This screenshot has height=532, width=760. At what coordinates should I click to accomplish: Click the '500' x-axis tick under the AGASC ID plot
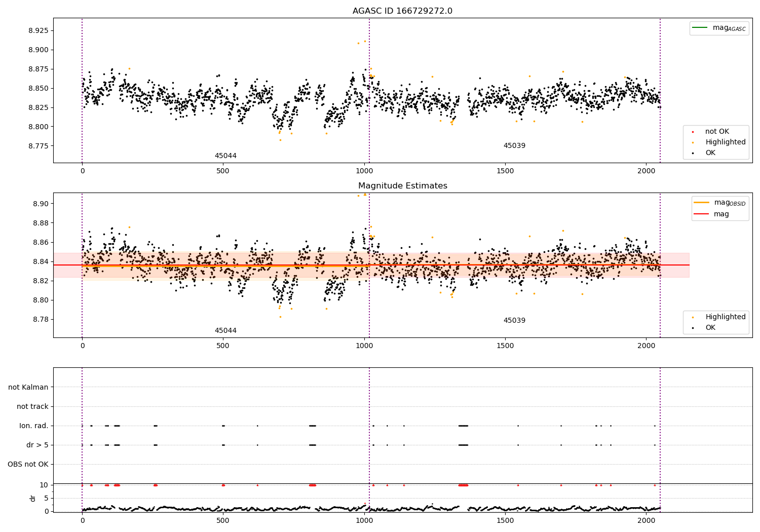click(223, 171)
